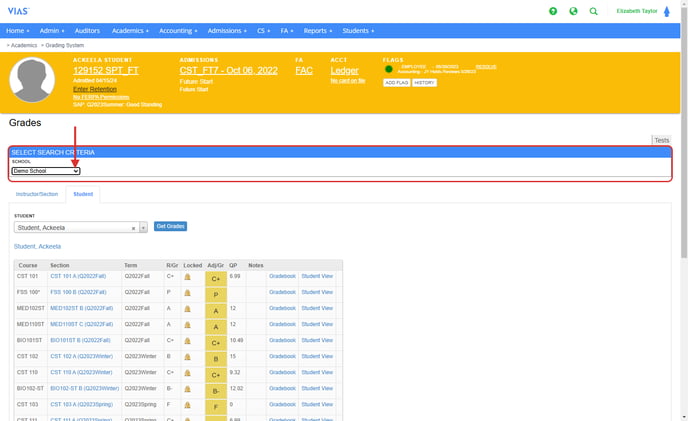Viewport: 688px width, 421px height.
Task: Open the green help question-mark icon
Action: 553,11
